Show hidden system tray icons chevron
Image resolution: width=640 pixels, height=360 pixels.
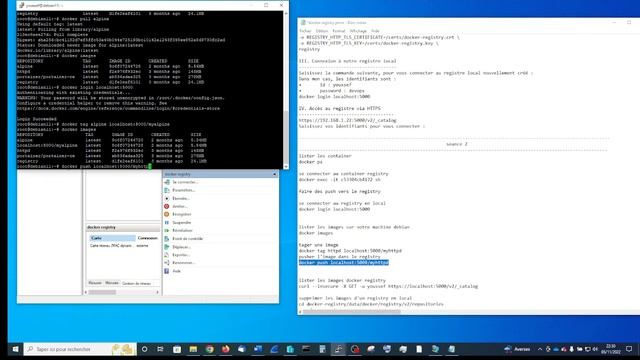[x=540, y=349]
